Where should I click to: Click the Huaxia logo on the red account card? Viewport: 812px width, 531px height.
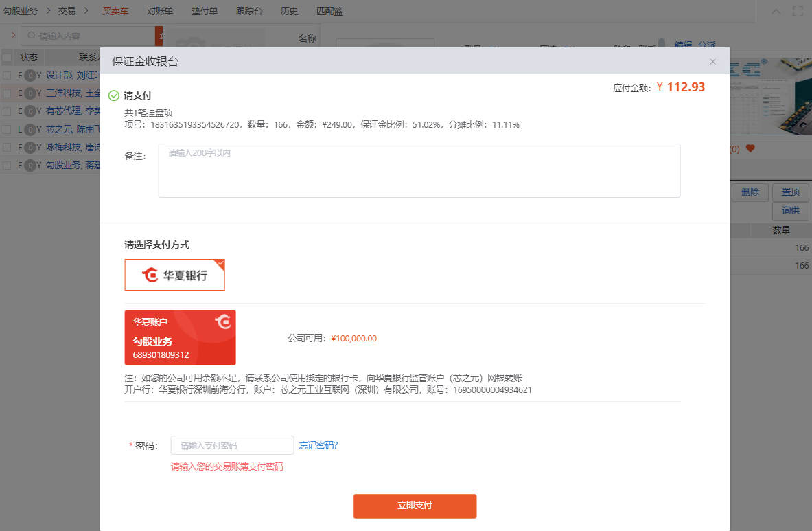click(x=222, y=321)
